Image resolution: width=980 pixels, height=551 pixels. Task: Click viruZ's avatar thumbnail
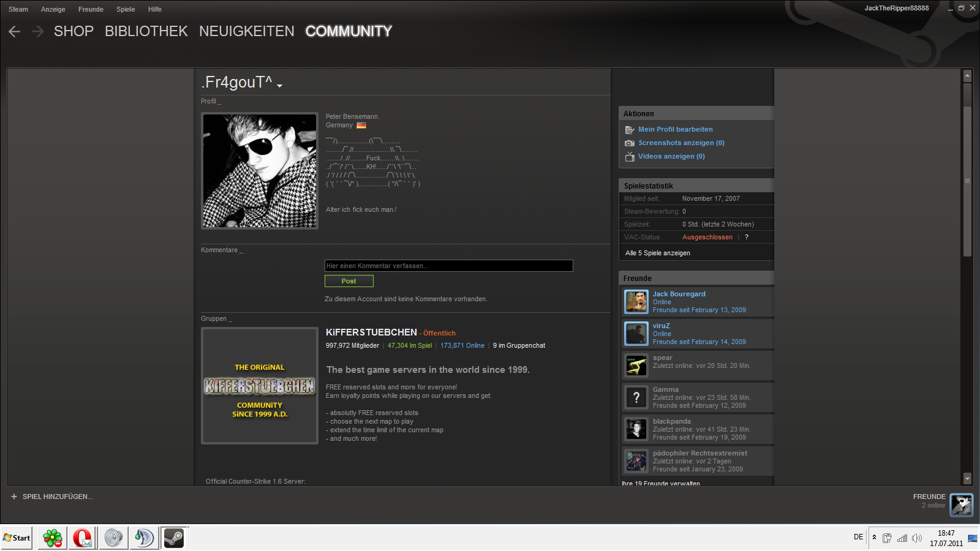tap(636, 334)
